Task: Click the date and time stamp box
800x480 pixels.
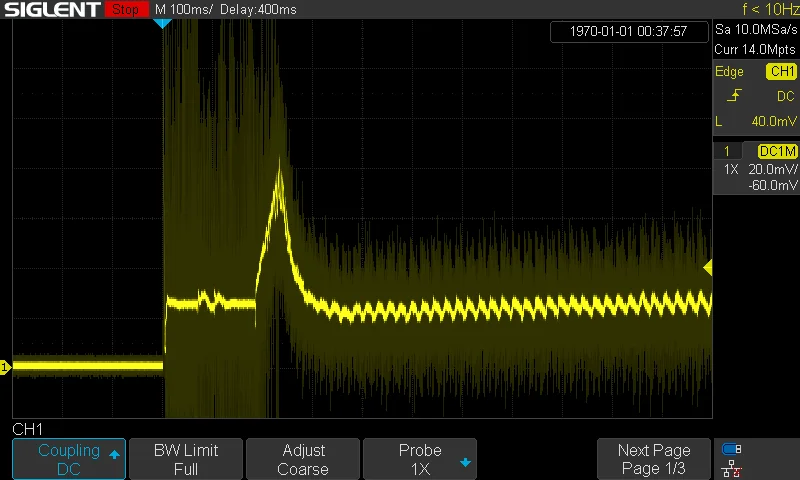Action: click(x=628, y=31)
